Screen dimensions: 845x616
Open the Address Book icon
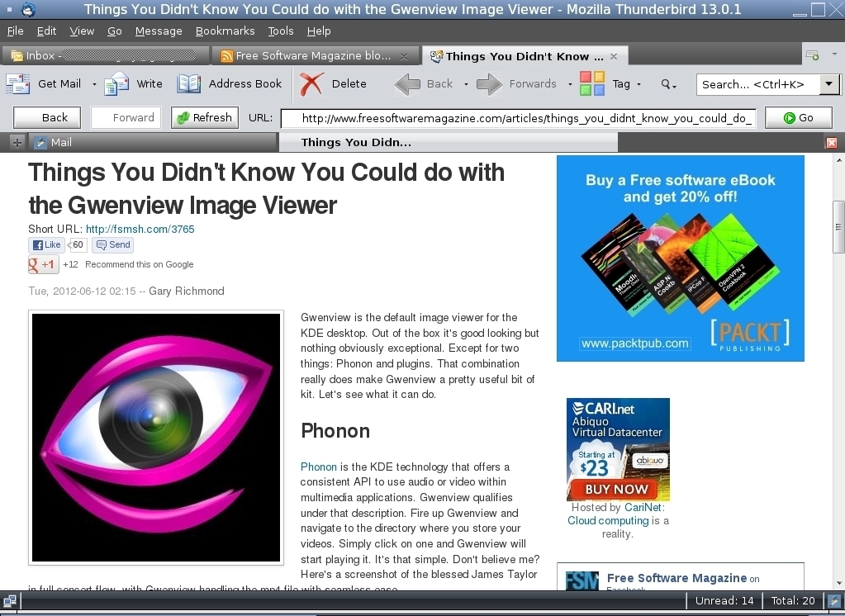(189, 84)
